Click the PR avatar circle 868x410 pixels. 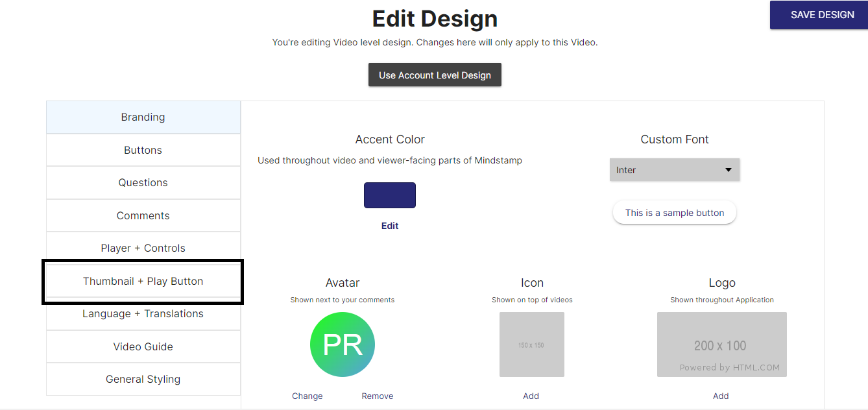pos(343,344)
